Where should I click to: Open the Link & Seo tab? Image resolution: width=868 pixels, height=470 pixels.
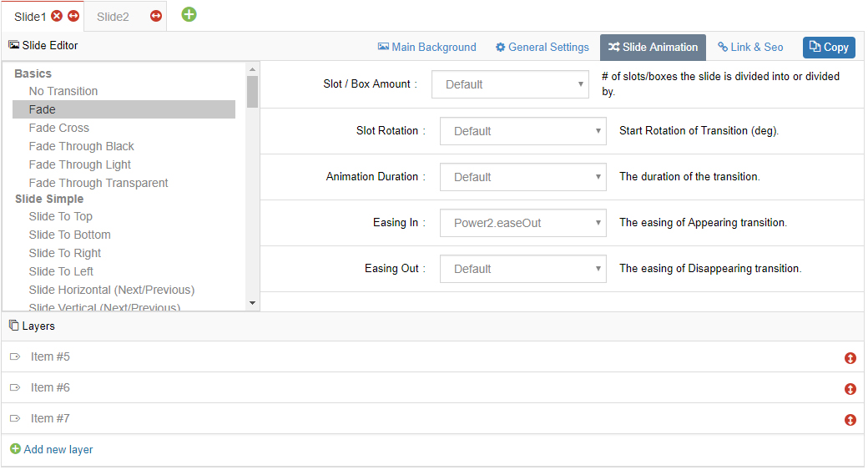click(750, 48)
